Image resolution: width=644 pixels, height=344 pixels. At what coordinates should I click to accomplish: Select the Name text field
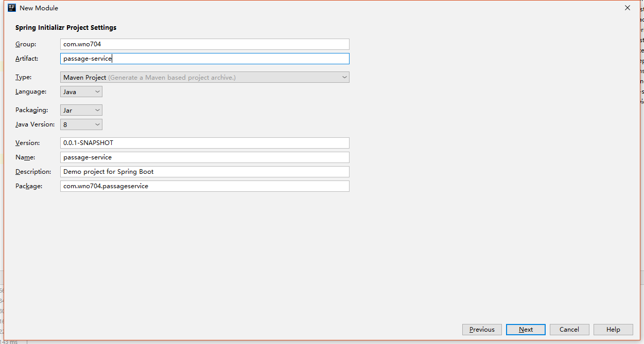pyautogui.click(x=204, y=157)
